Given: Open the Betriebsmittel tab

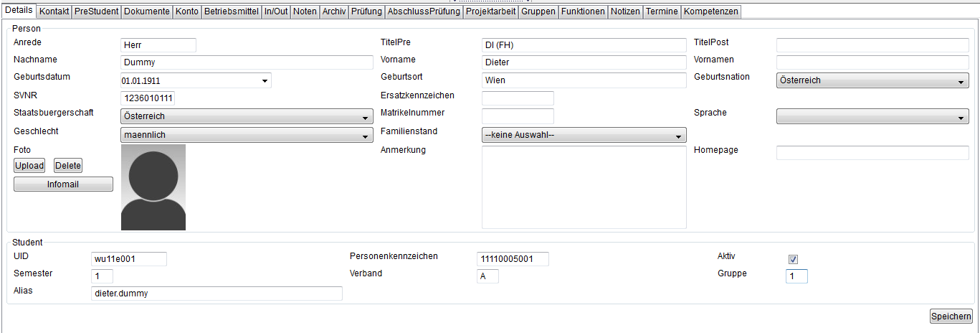Looking at the screenshot, I should tap(231, 11).
